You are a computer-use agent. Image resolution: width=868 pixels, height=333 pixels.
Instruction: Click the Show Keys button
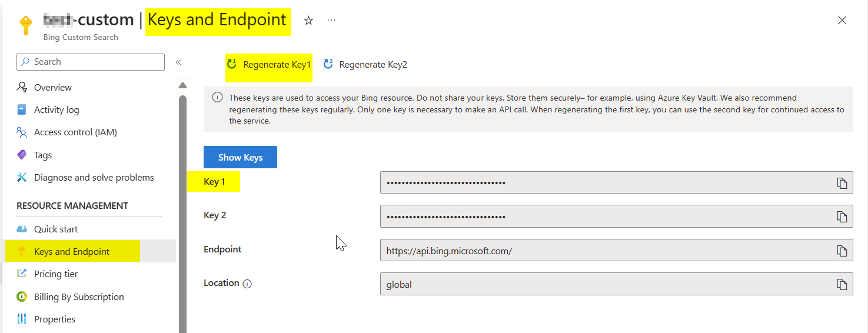[240, 157]
